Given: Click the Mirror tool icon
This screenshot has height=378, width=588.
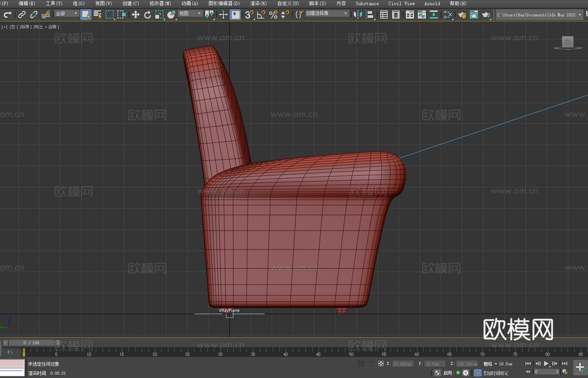Looking at the screenshot, I should 358,14.
